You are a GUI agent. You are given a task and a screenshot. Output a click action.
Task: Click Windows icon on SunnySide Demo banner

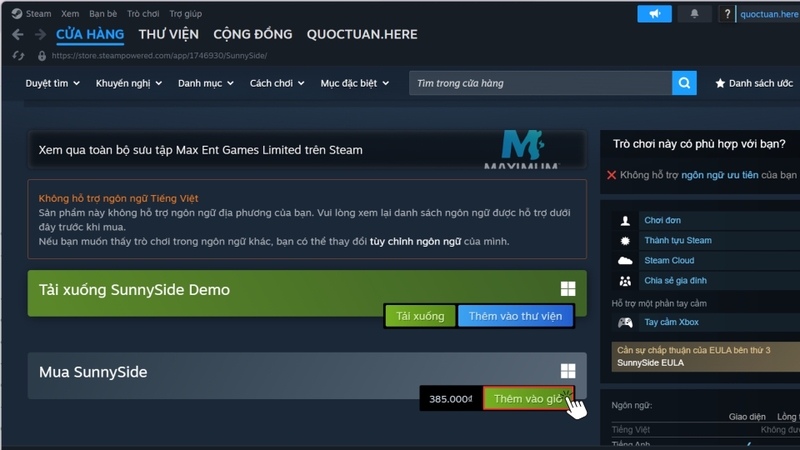[568, 289]
